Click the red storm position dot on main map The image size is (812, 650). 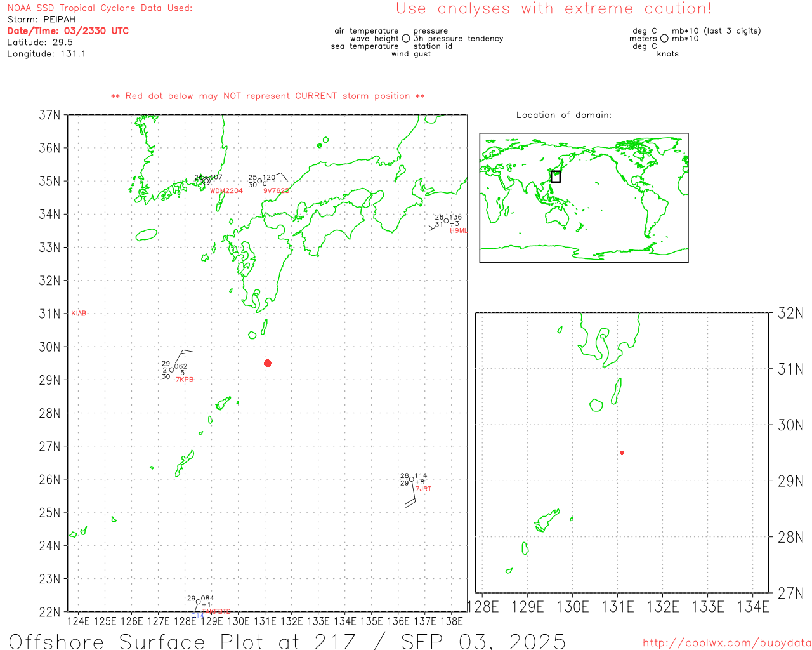point(268,363)
